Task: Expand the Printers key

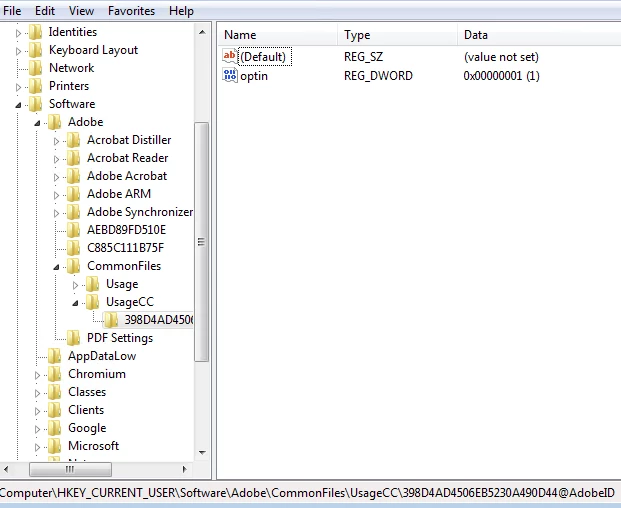Action: pyautogui.click(x=18, y=87)
